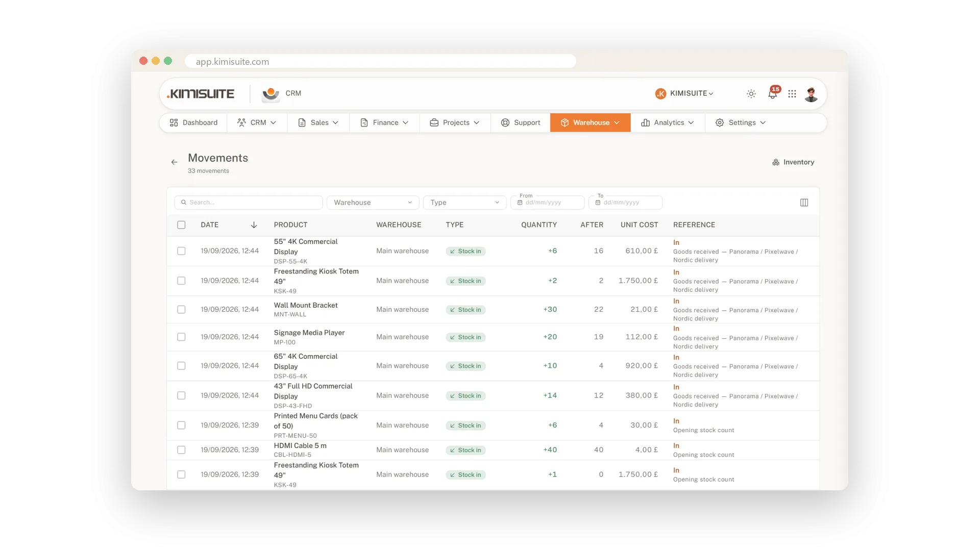Image resolution: width=980 pixels, height=551 pixels.
Task: Go to the Dashboard tab
Action: (194, 123)
